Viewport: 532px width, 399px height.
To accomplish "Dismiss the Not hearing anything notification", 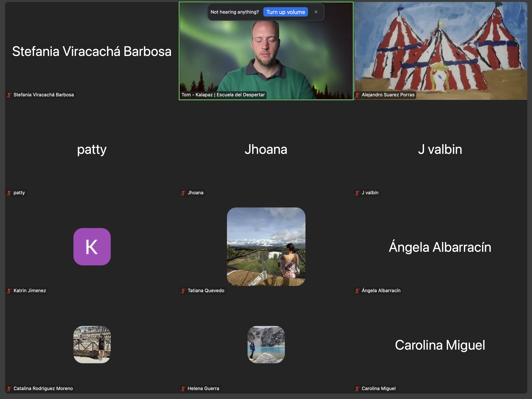I will 316,12.
